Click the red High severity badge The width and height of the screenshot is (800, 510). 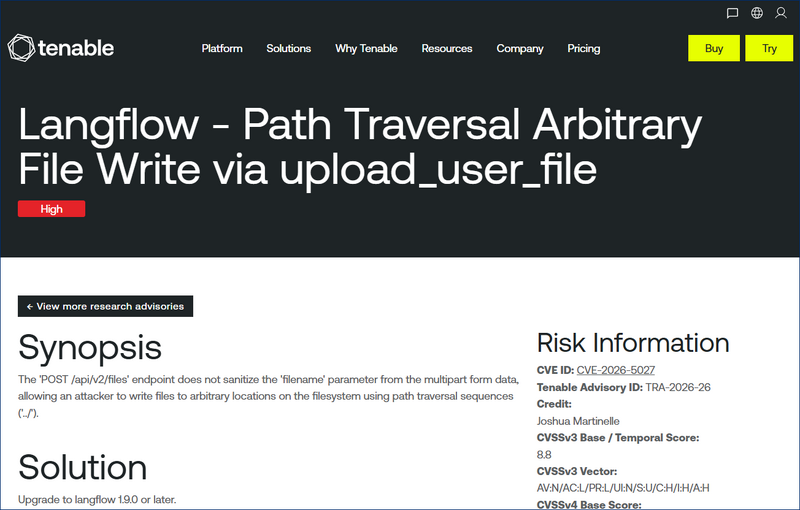coord(52,209)
